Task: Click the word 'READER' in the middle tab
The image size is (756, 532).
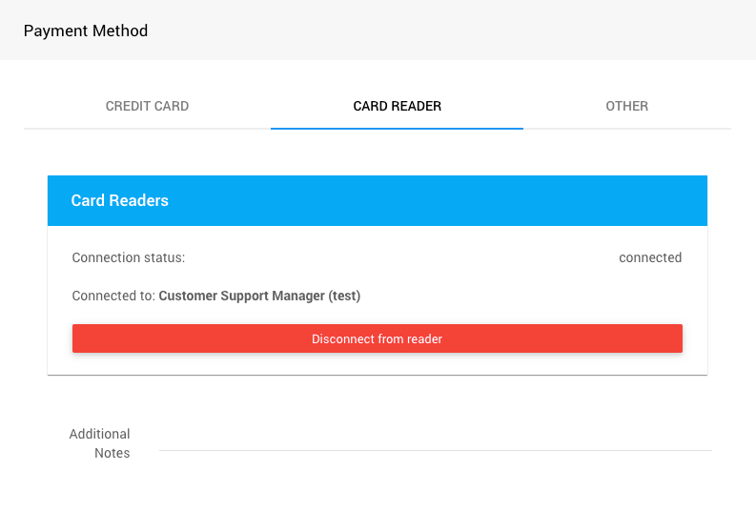Action: click(x=418, y=106)
